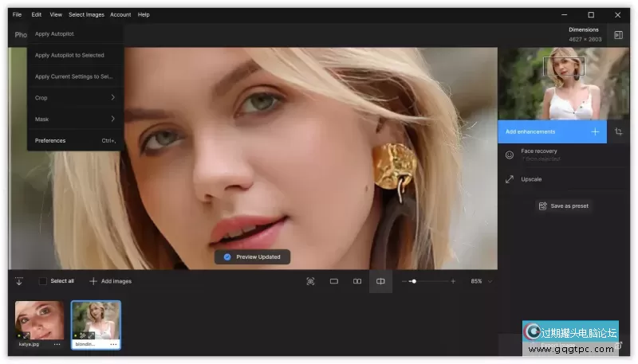Open the 85% zoom level dropdown
This screenshot has width=638, height=364.
pyautogui.click(x=481, y=281)
